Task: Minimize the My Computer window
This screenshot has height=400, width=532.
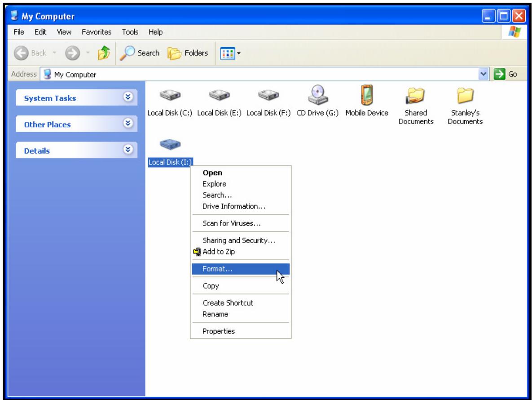Action: tap(488, 16)
